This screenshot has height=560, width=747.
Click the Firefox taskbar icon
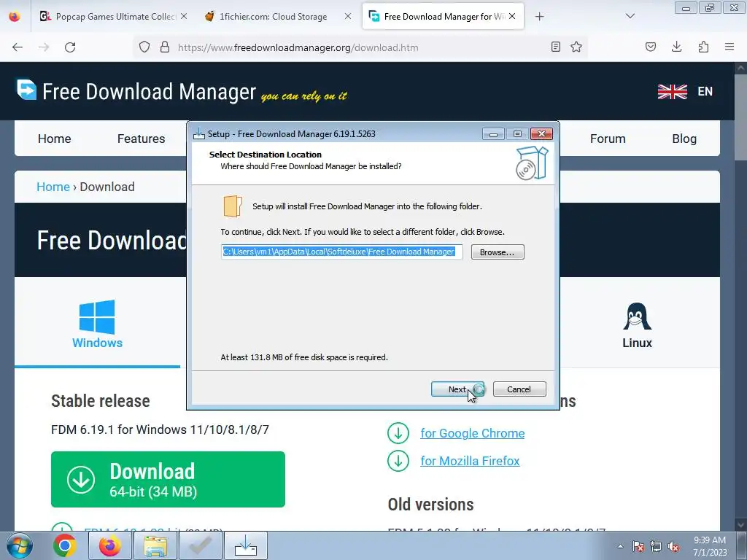tap(109, 545)
